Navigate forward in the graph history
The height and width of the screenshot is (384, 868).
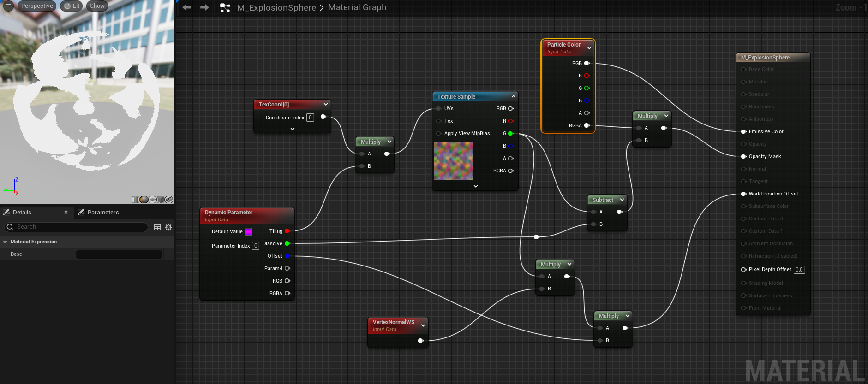coord(204,7)
